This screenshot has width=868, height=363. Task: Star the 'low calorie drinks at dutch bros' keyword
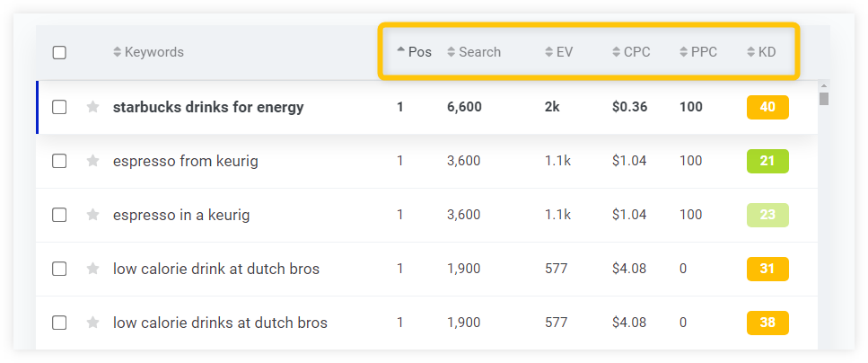coord(92,323)
